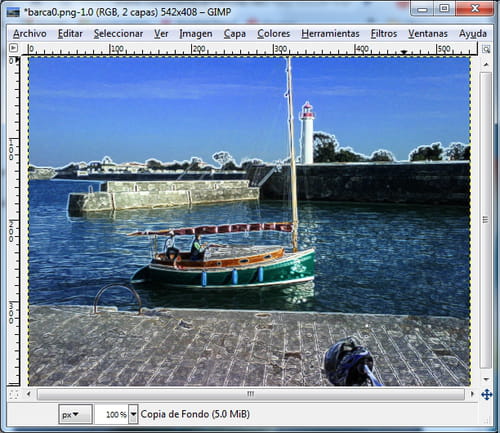Open the Archivo menu
500x433 pixels.
click(30, 34)
